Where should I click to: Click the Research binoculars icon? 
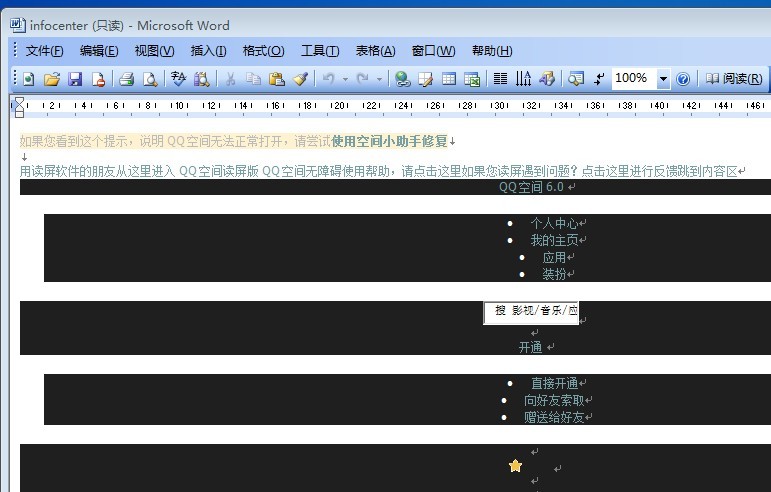(202, 79)
